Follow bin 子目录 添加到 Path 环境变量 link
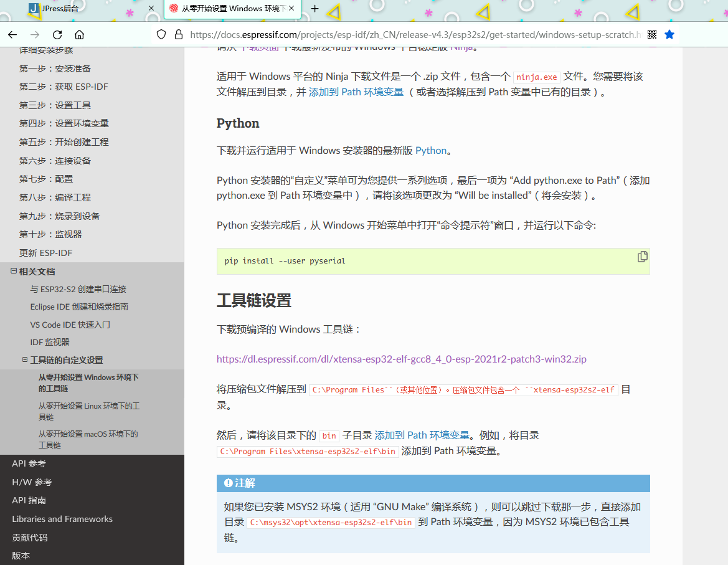The height and width of the screenshot is (565, 728). click(422, 435)
